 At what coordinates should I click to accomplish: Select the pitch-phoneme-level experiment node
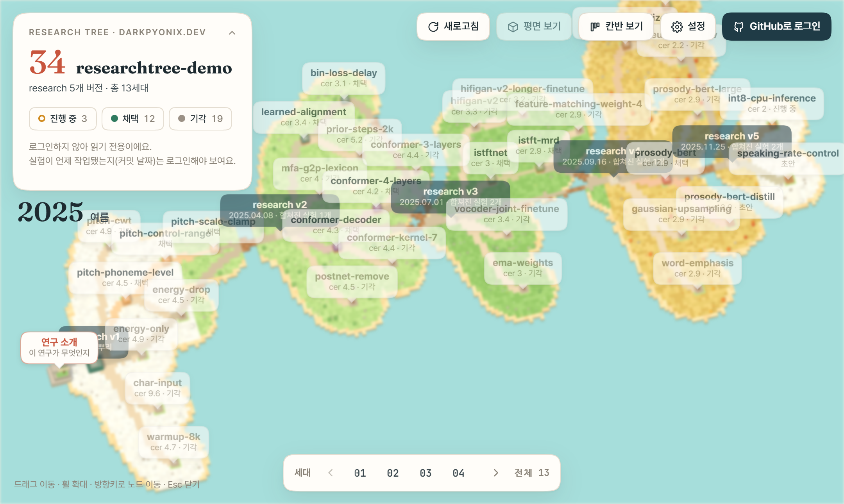coord(125,277)
